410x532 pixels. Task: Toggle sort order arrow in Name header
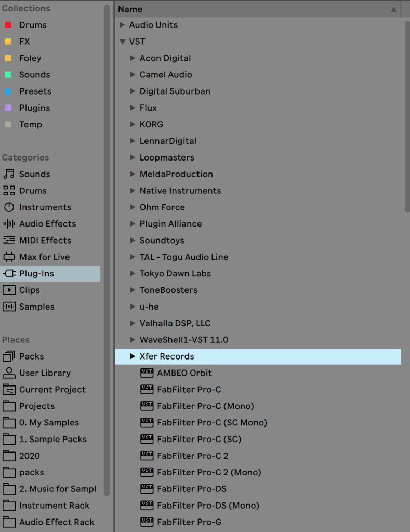[x=394, y=9]
